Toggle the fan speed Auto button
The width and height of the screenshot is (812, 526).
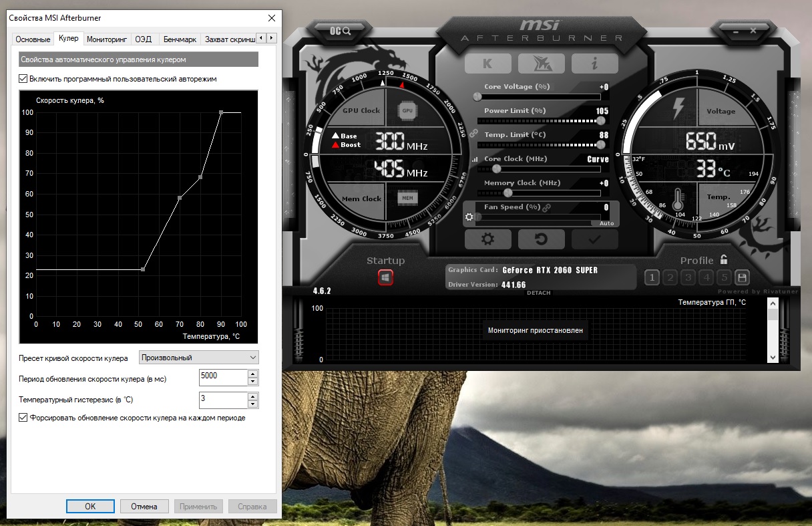[x=606, y=223]
